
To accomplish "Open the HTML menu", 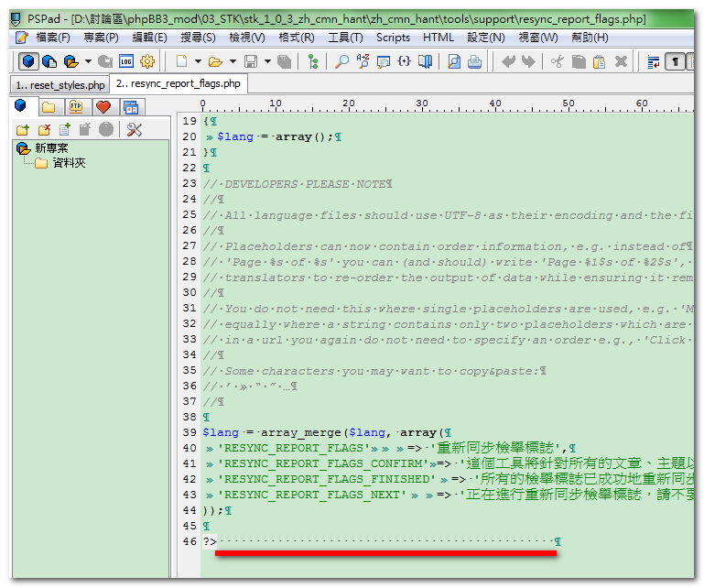I will coord(439,38).
